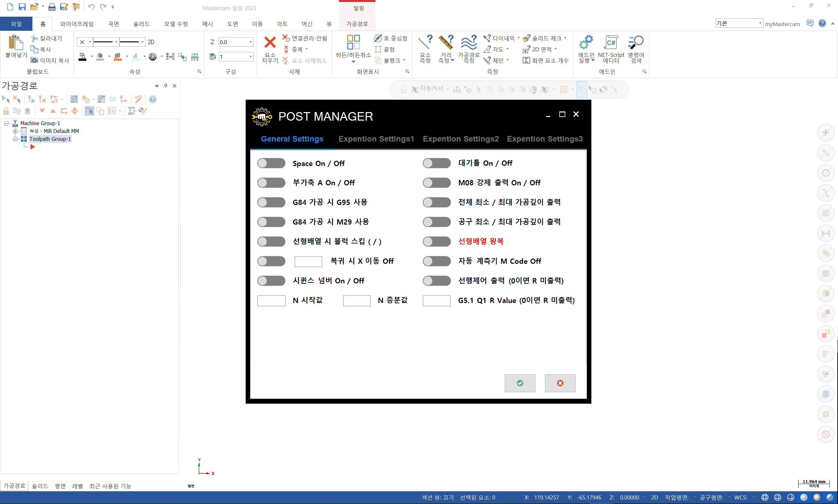The image size is (838, 504).
Task: Click the 가공경로 측정 icon
Action: pyautogui.click(x=469, y=43)
